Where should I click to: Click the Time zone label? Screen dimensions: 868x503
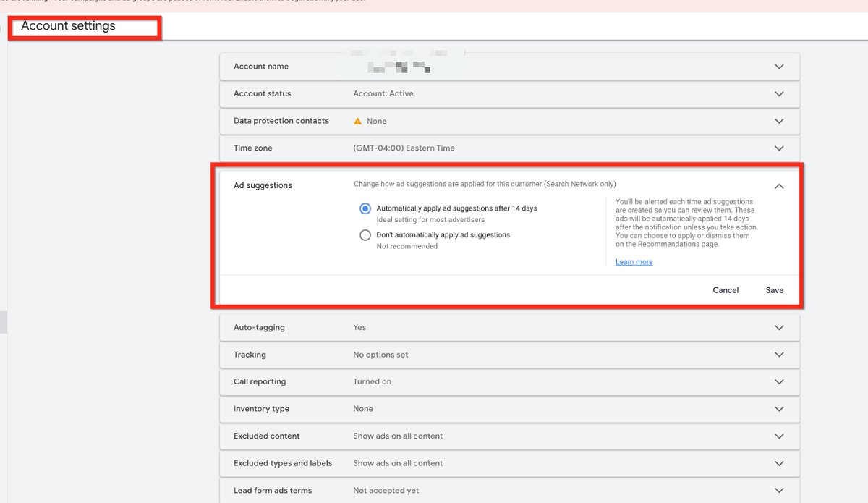coord(253,148)
